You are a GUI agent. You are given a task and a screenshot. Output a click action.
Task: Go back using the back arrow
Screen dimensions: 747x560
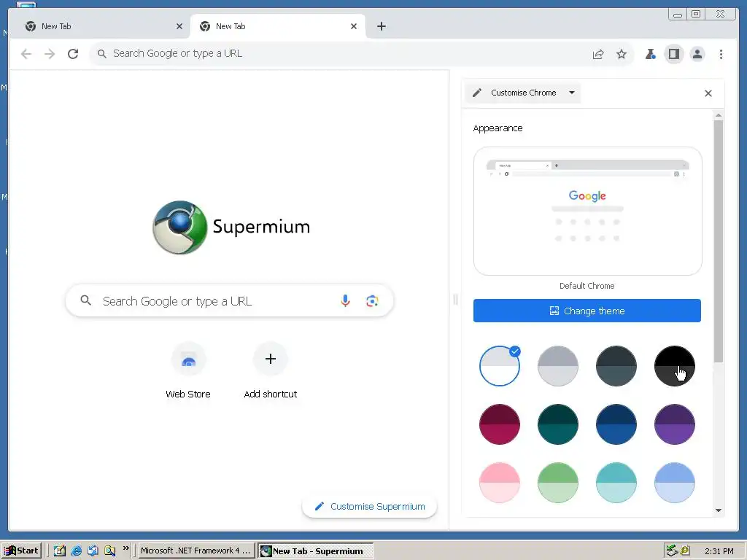coord(26,54)
